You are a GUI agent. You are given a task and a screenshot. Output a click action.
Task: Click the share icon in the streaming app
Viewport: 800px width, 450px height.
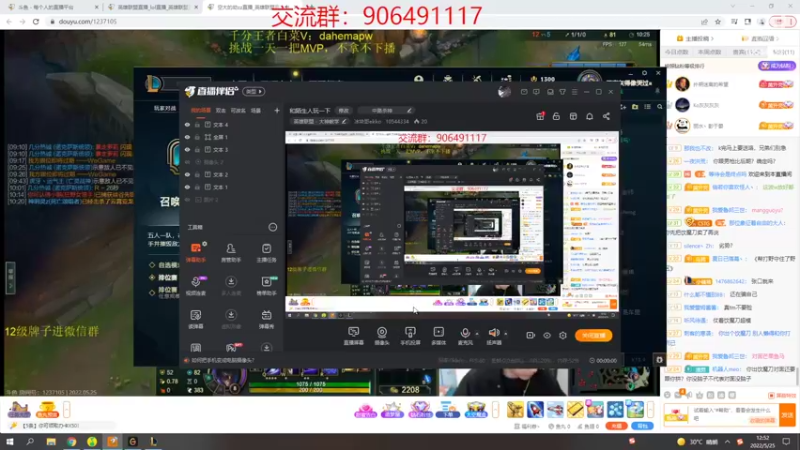click(606, 116)
